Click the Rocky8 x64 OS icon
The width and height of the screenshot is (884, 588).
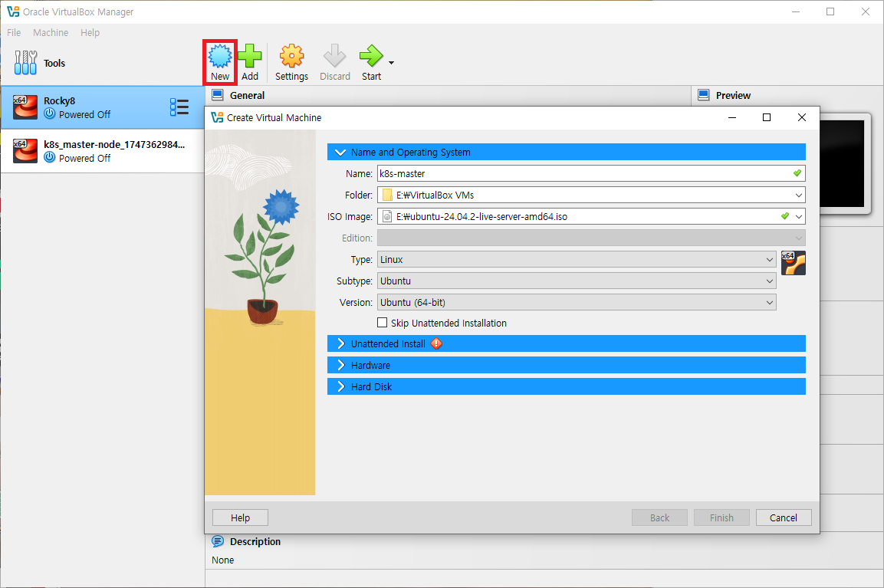point(25,107)
